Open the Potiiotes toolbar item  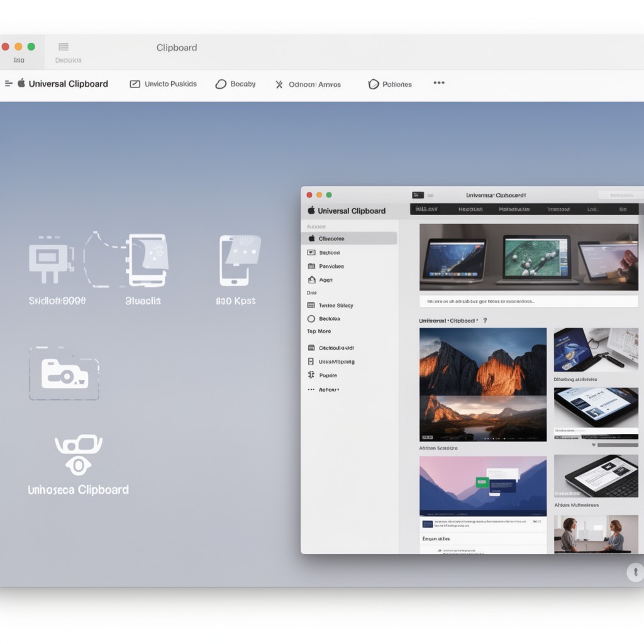pyautogui.click(x=390, y=84)
